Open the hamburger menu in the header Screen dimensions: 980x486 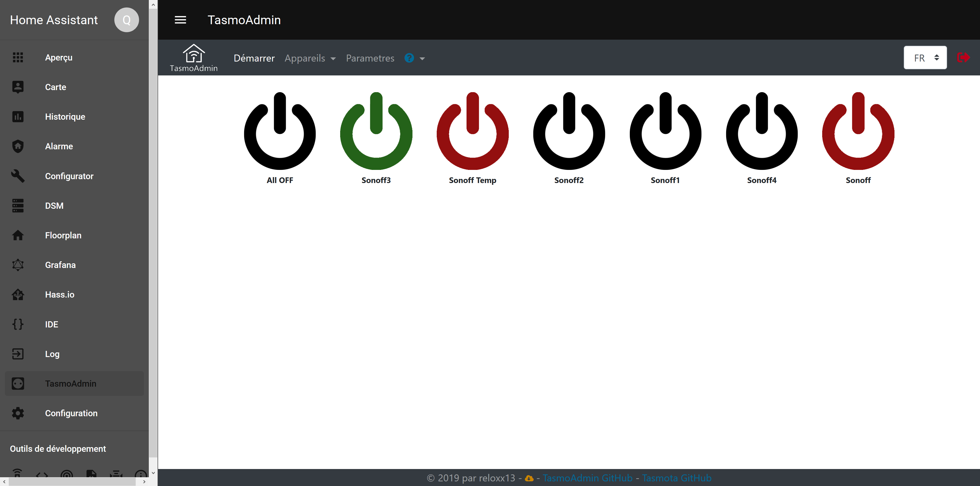click(180, 20)
